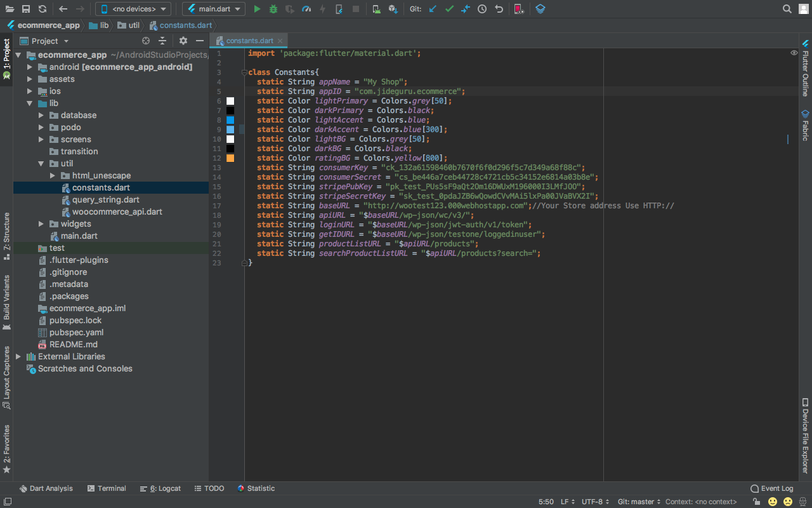The image size is (812, 508).
Task: Collapse the lib folder
Action: coord(30,103)
